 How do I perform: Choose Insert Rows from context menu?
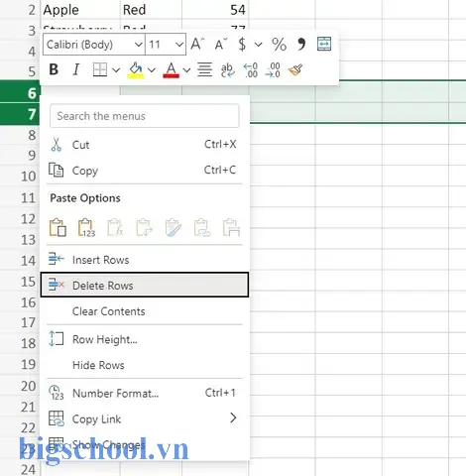pyautogui.click(x=145, y=260)
